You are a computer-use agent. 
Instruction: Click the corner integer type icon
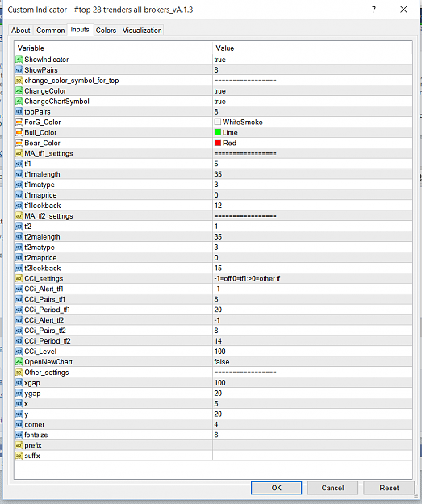point(19,424)
